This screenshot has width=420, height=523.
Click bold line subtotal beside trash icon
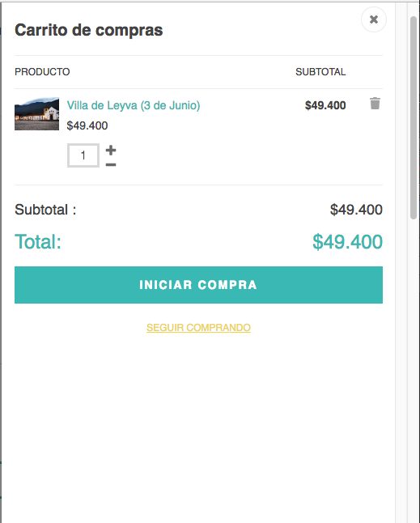(x=325, y=105)
